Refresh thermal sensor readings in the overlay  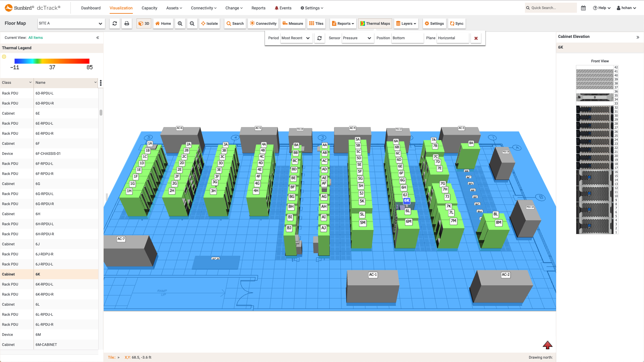(320, 38)
